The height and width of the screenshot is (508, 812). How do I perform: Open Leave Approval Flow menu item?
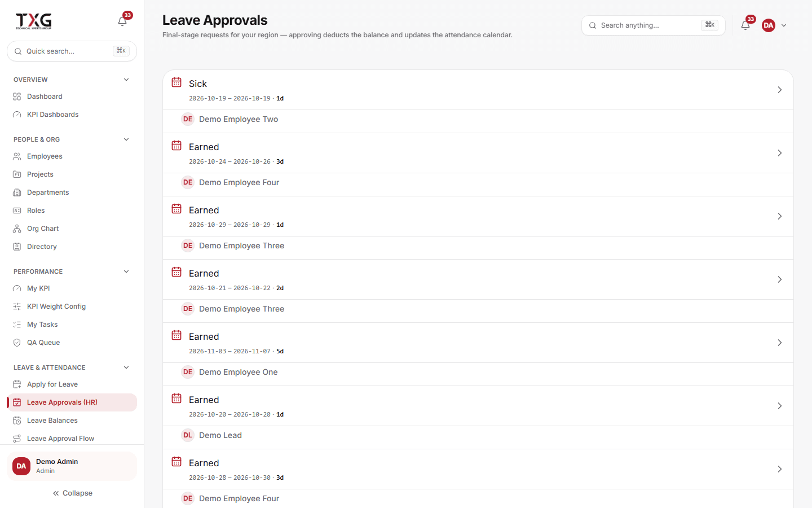click(72, 439)
